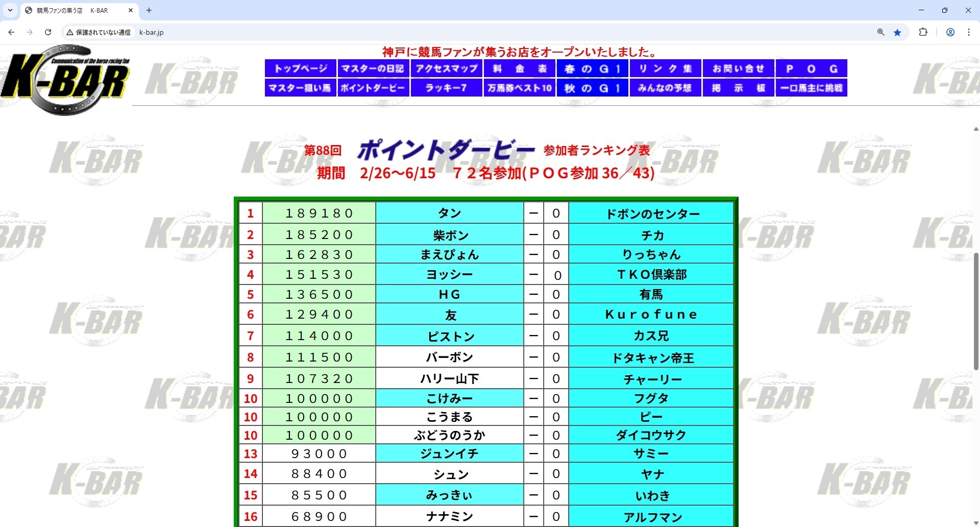This screenshot has width=980, height=527.
Task: Select the ドボンのセンター cell
Action: tap(651, 213)
